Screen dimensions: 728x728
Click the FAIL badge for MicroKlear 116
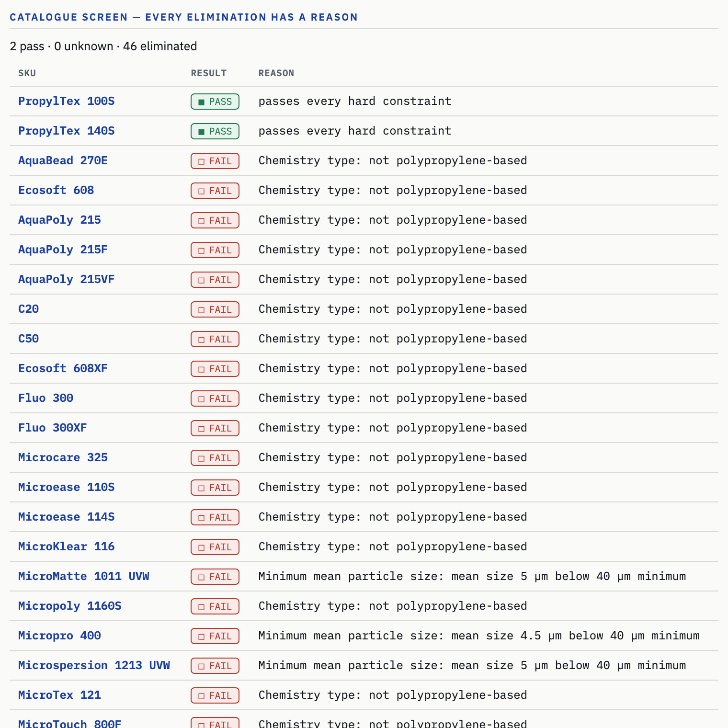click(215, 547)
